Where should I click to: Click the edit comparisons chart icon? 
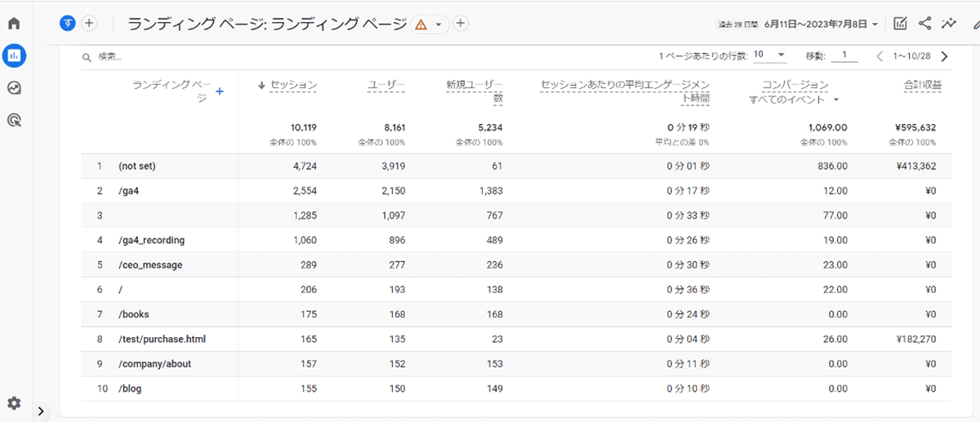click(x=900, y=24)
